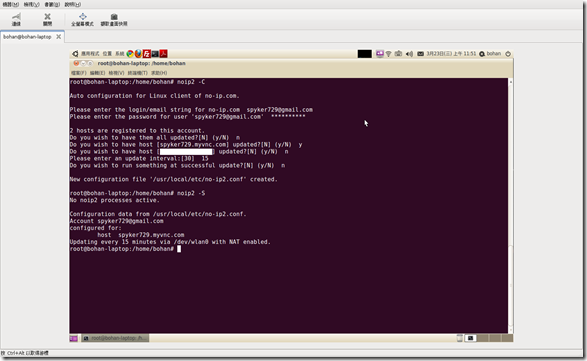Take a screenshot via the camera toolbar button
The height and width of the screenshot is (361, 587).
[x=114, y=19]
